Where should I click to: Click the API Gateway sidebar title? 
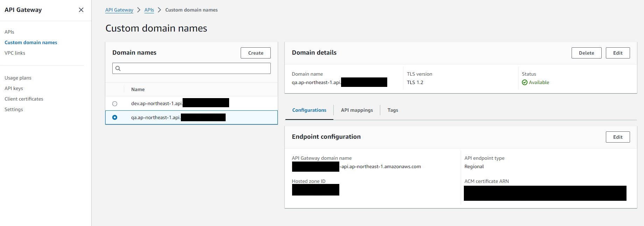23,10
